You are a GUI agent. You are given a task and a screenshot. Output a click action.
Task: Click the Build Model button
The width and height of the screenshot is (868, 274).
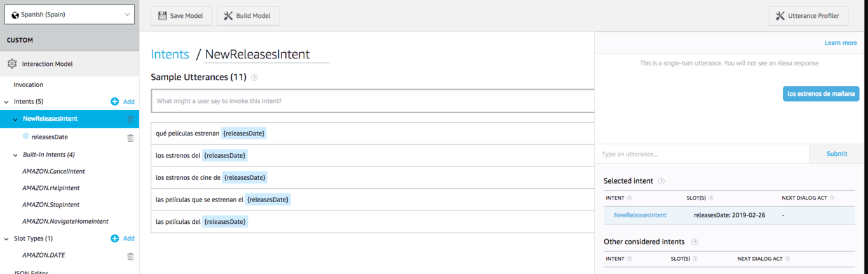coord(248,16)
